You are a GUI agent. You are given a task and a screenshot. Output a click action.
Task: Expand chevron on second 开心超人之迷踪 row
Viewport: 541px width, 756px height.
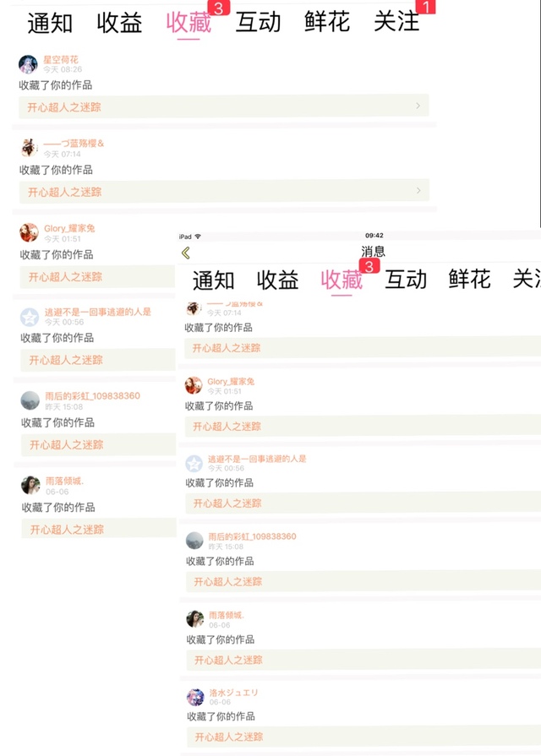pos(418,190)
